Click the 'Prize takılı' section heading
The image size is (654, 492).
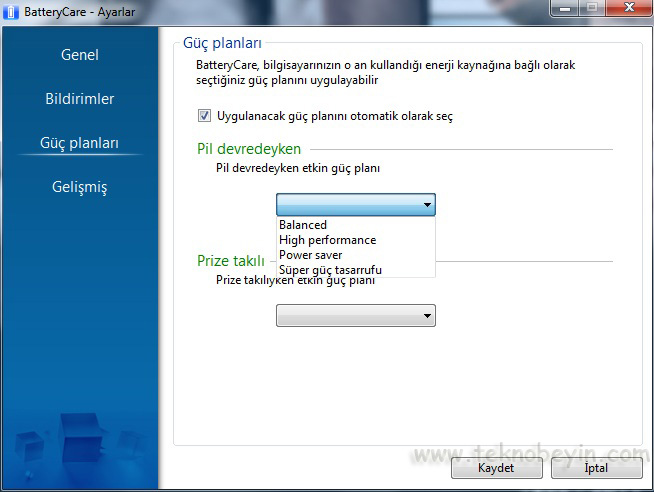click(x=231, y=261)
